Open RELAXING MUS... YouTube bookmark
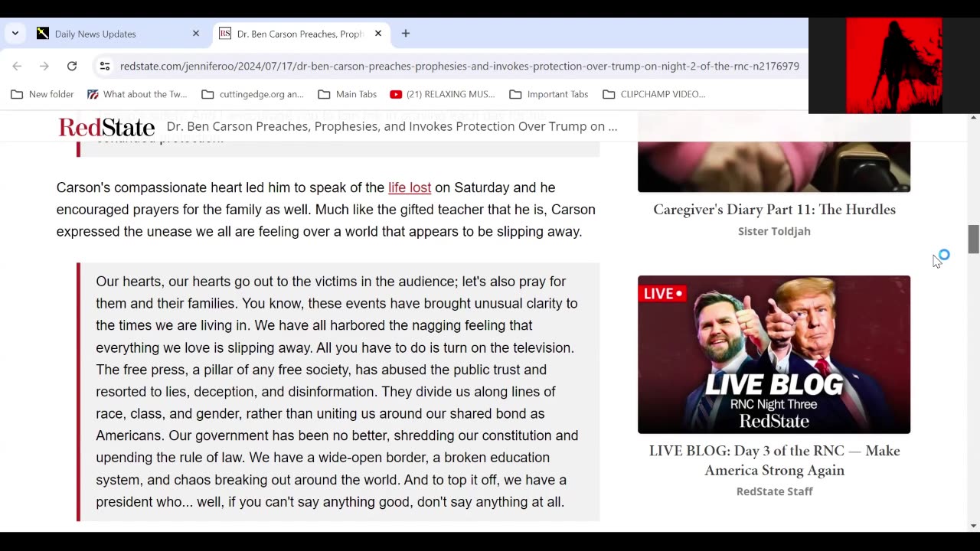The width and height of the screenshot is (980, 551). pyautogui.click(x=443, y=94)
